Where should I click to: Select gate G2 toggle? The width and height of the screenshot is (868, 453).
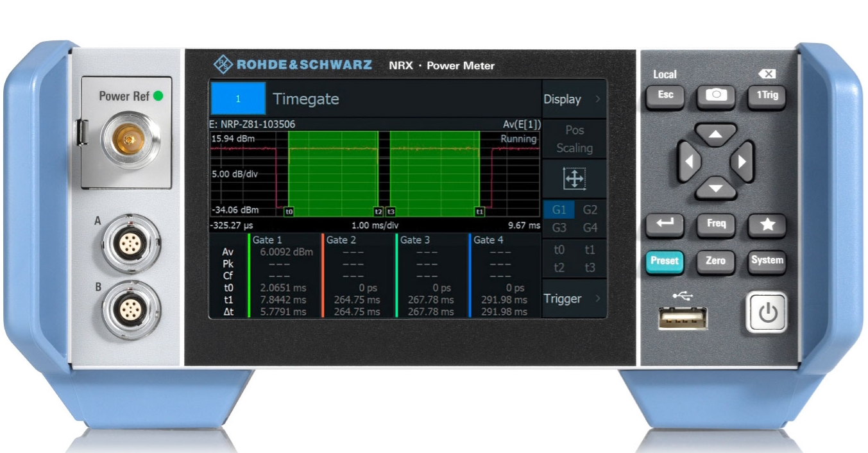590,210
